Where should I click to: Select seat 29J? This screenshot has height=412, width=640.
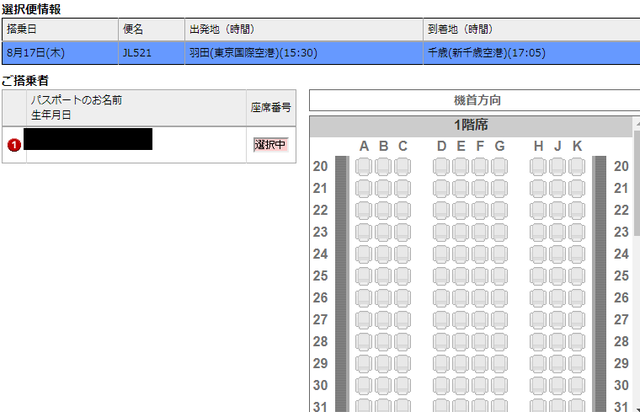[x=558, y=363]
